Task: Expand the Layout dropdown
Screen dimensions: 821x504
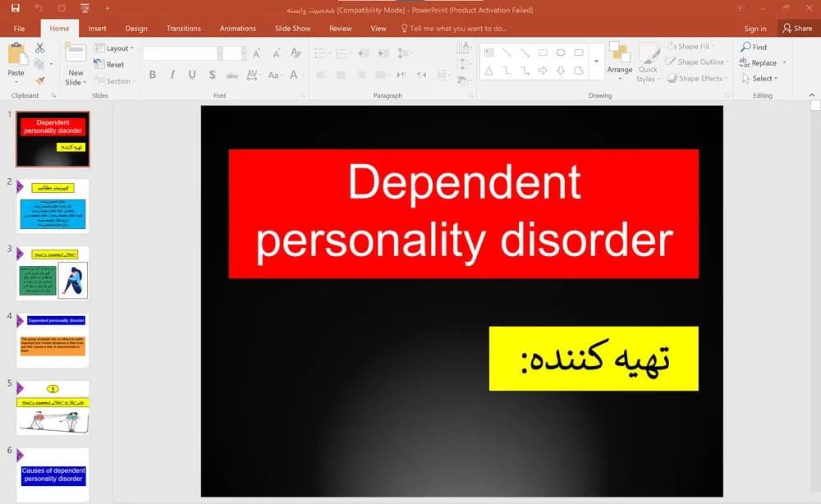Action: click(114, 48)
